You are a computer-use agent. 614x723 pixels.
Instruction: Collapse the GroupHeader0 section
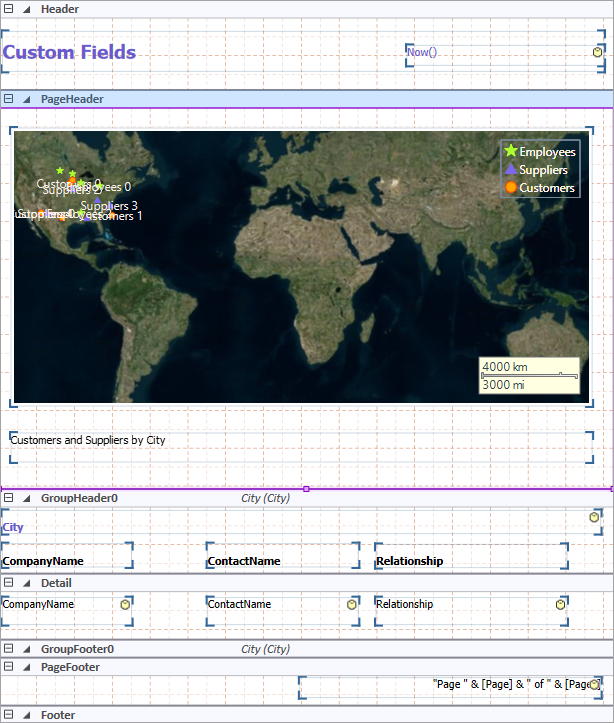[9, 497]
